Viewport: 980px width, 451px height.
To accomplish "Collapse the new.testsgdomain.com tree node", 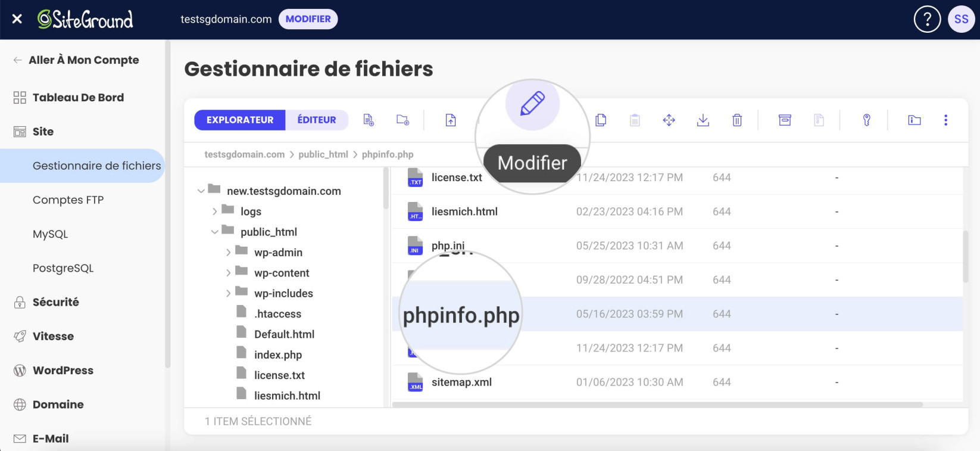I will (201, 191).
